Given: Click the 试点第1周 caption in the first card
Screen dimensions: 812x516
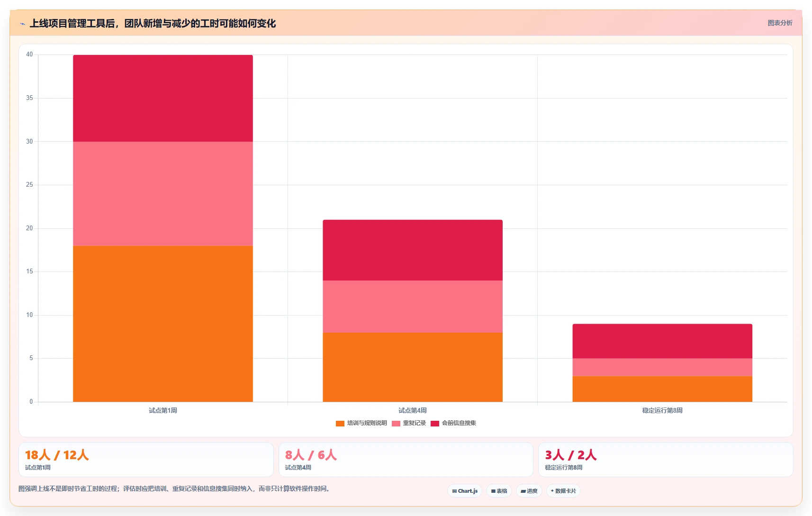Looking at the screenshot, I should point(38,468).
